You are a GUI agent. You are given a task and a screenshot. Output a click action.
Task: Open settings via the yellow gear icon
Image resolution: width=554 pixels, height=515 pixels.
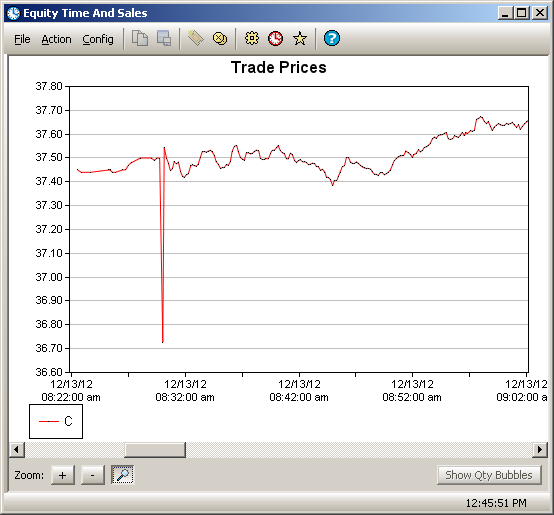(252, 38)
